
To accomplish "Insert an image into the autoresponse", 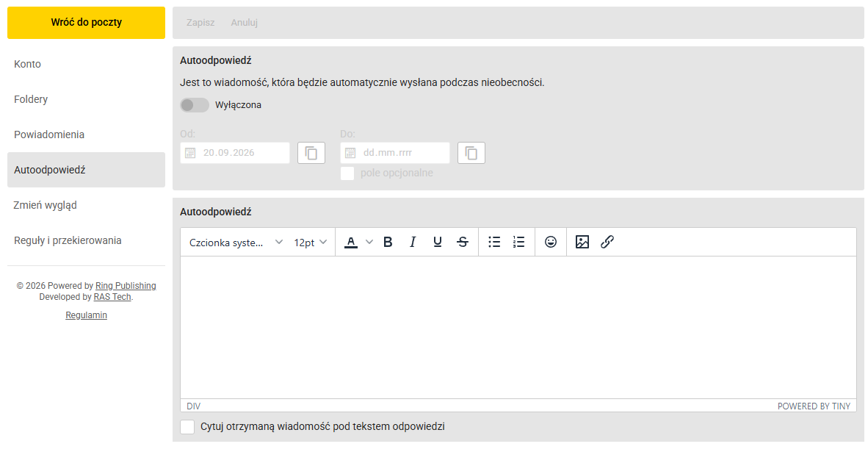I will [582, 242].
